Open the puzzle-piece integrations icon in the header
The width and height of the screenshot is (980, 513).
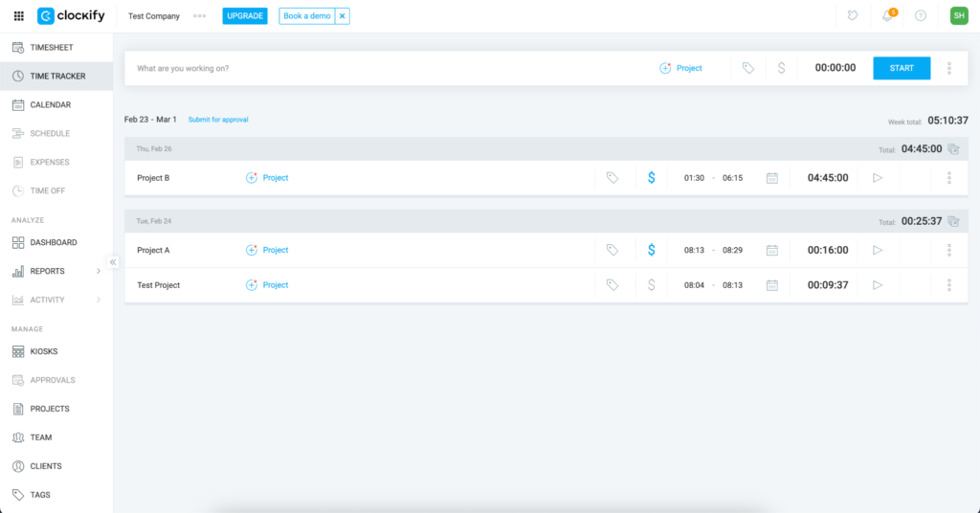(853, 15)
